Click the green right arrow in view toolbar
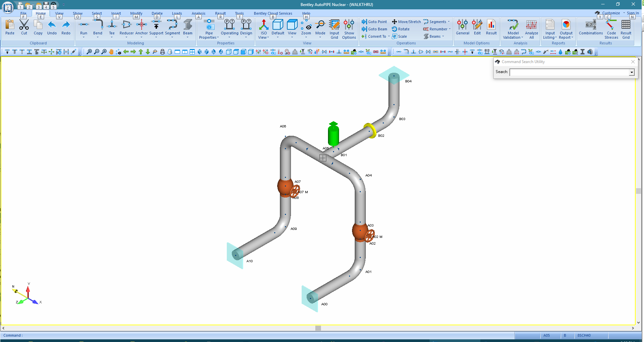 133,52
